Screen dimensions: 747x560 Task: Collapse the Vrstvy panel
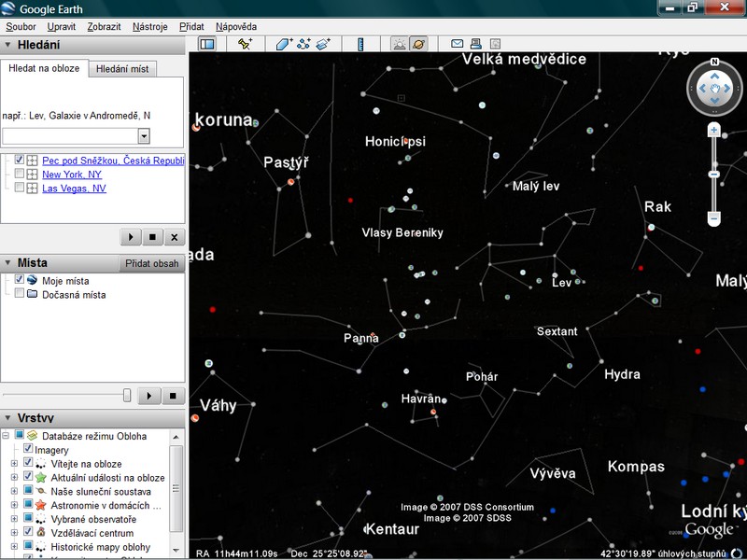(7, 418)
